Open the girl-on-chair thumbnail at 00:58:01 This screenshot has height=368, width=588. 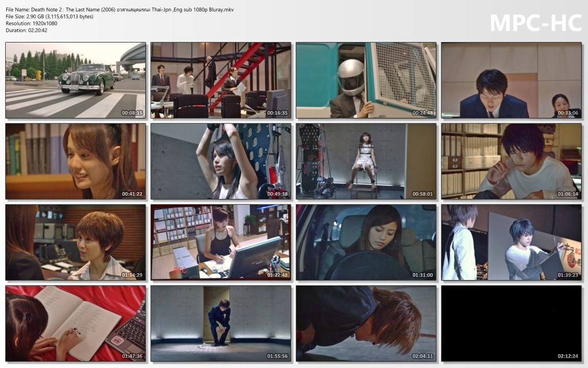pos(366,161)
